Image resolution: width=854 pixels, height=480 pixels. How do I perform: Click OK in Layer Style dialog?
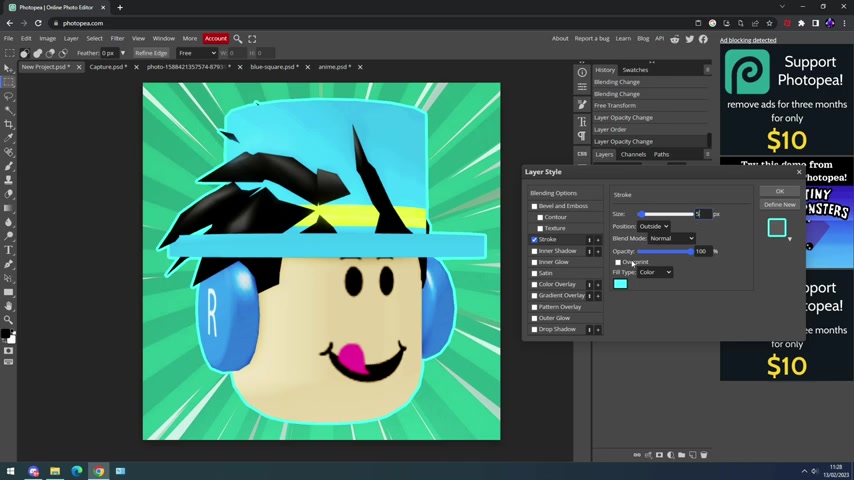780,191
